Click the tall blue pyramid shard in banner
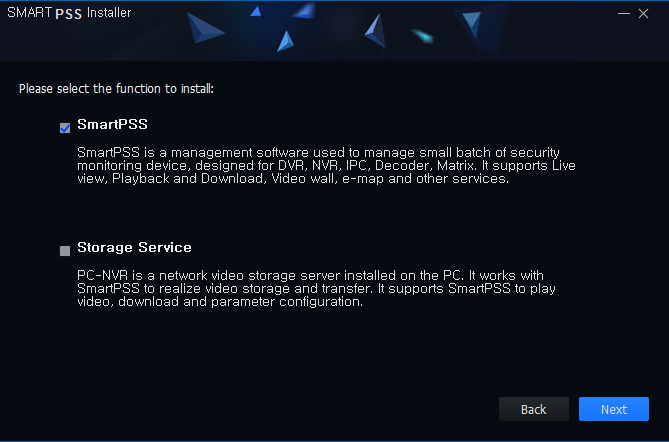The width and height of the screenshot is (669, 442). click(x=375, y=31)
